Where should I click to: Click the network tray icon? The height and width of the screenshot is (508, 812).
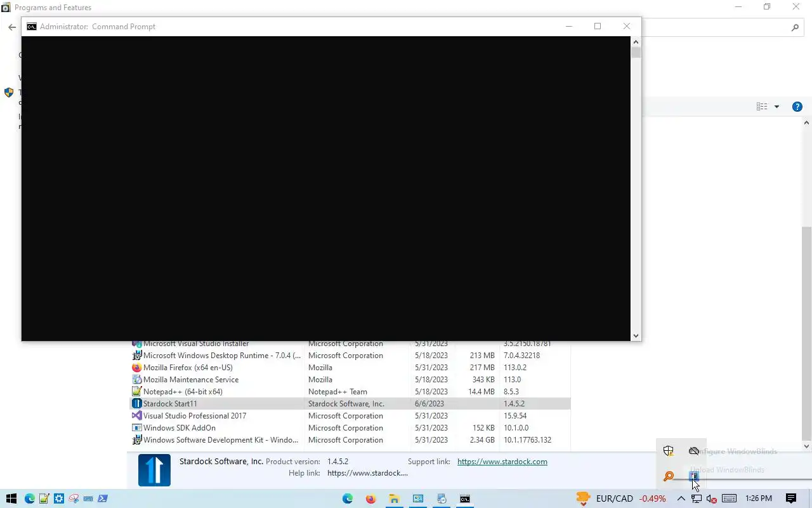coord(696,498)
